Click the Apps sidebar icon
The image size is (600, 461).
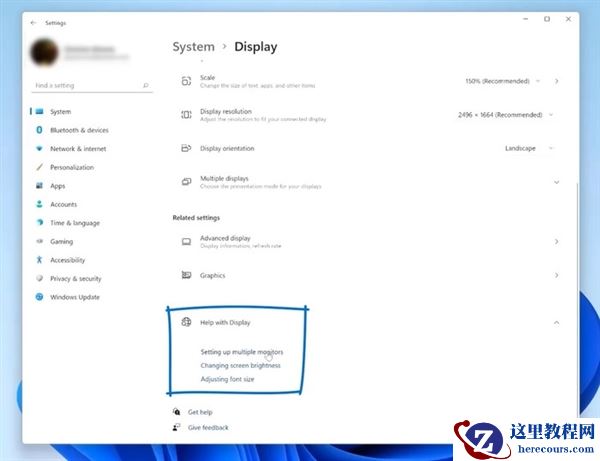pos(39,186)
